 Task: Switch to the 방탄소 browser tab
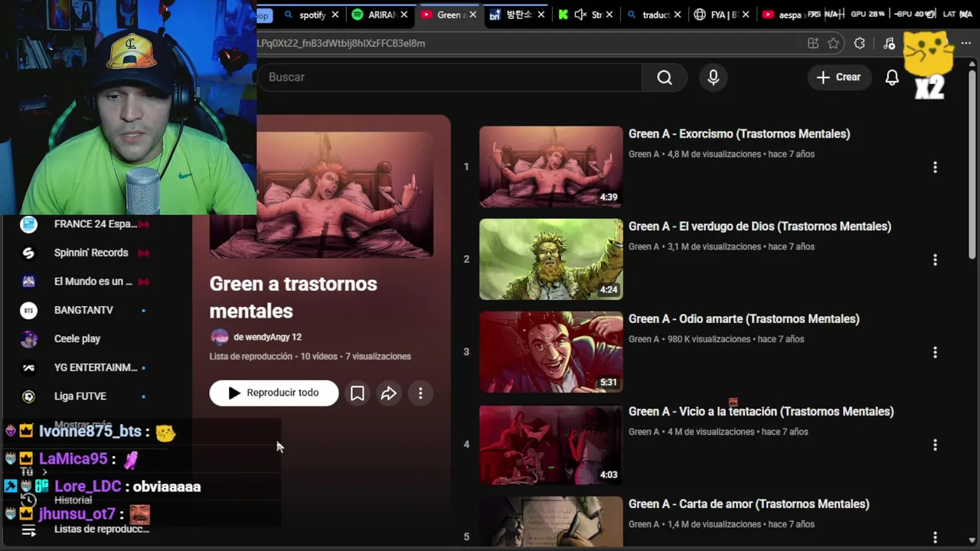(517, 15)
